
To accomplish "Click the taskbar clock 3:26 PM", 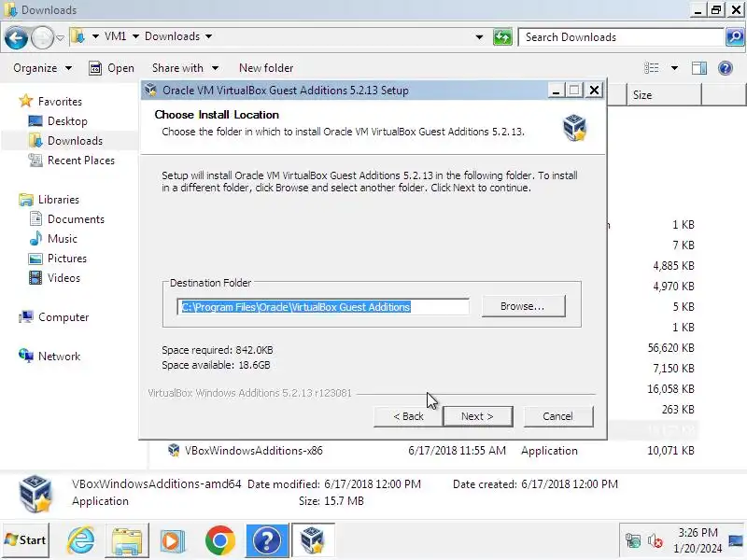I will tap(698, 532).
